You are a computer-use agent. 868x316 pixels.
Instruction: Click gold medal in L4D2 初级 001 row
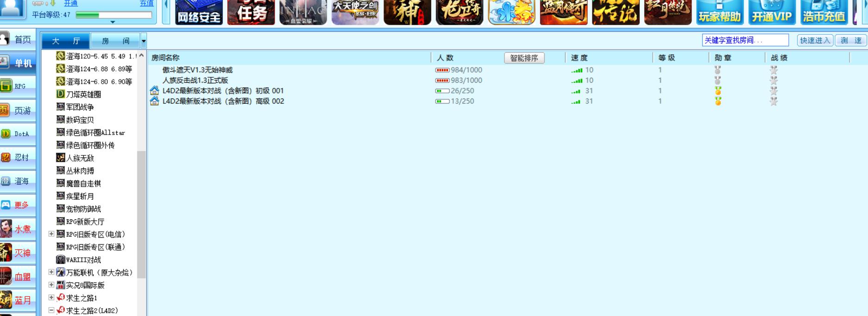pyautogui.click(x=718, y=91)
